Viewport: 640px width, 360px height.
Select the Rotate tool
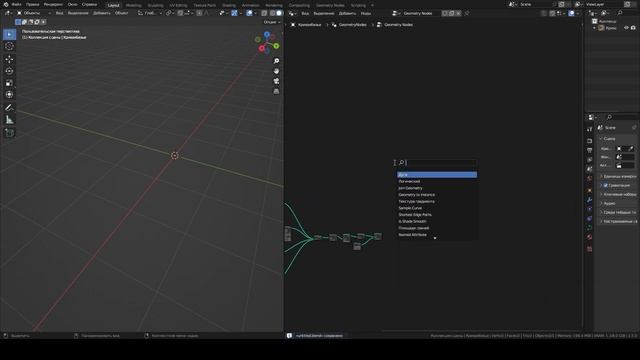click(9, 71)
